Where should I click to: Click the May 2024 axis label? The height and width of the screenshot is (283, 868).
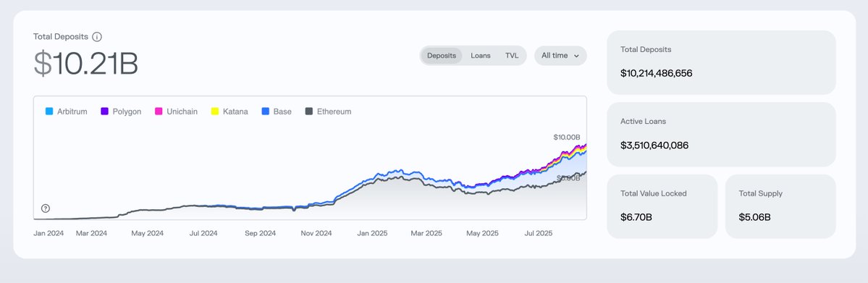pos(147,233)
